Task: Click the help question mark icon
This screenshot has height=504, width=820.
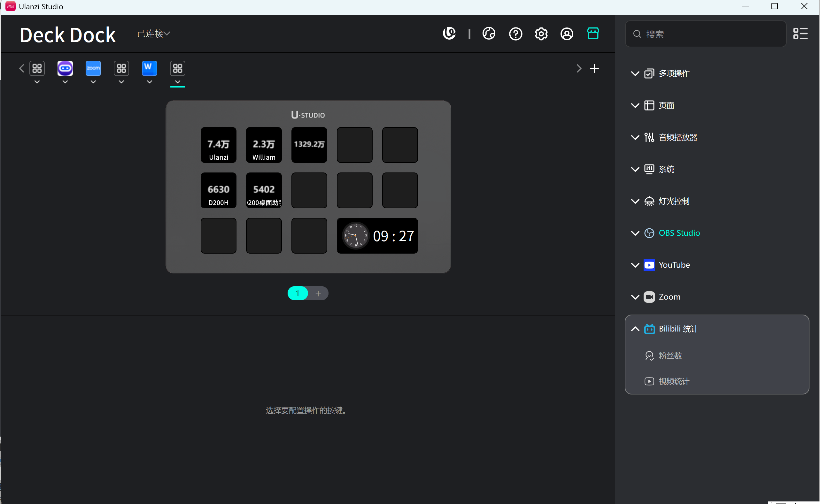Action: (x=515, y=34)
